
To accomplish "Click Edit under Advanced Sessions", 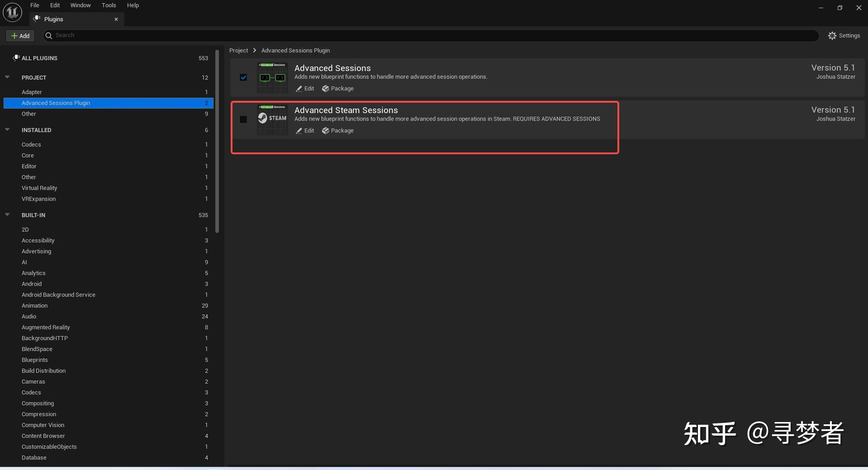I will (304, 89).
